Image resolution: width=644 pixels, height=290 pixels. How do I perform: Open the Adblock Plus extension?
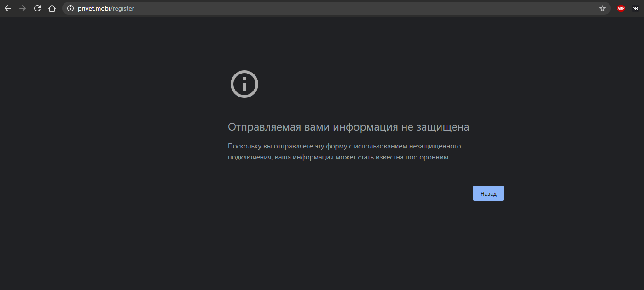[621, 8]
